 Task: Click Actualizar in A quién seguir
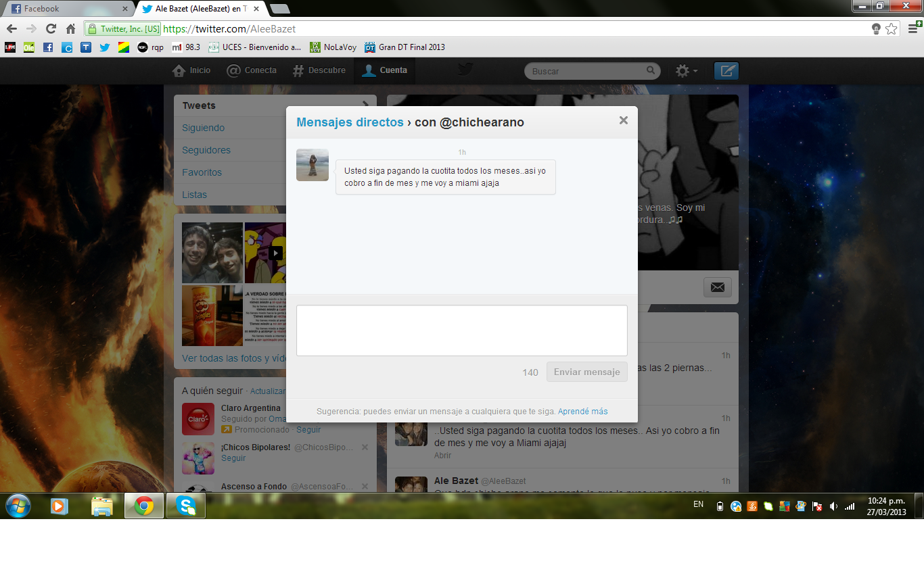(x=268, y=391)
